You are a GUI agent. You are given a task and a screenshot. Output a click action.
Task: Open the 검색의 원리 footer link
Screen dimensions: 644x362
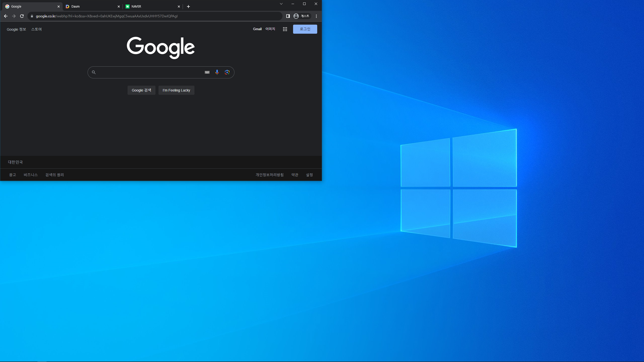(x=55, y=175)
